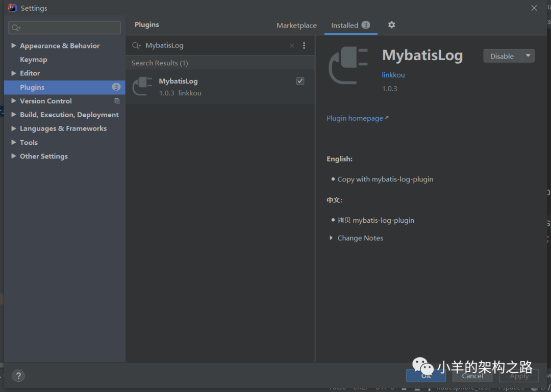Click the IntelliJ icon in Settings title bar
This screenshot has height=392, width=551.
tap(12, 8)
